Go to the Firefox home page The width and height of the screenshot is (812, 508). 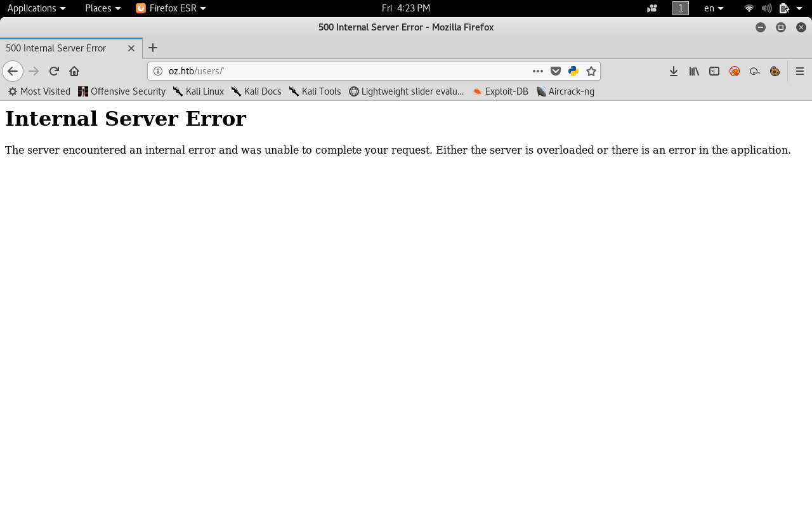74,71
